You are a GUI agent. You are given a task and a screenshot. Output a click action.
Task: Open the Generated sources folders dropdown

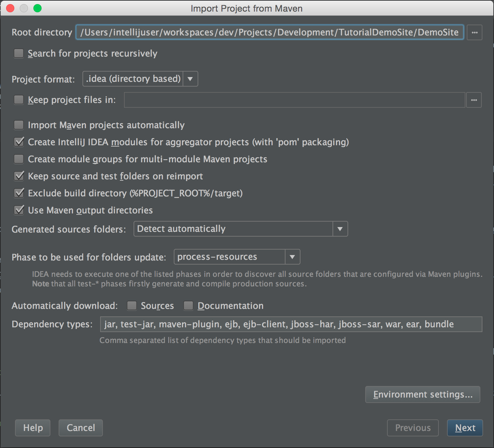coord(339,229)
